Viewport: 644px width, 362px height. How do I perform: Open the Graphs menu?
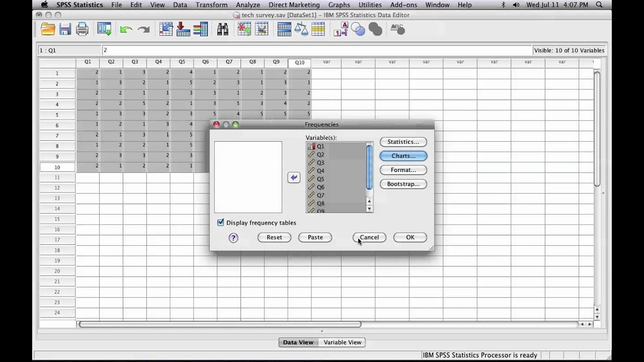pyautogui.click(x=339, y=5)
